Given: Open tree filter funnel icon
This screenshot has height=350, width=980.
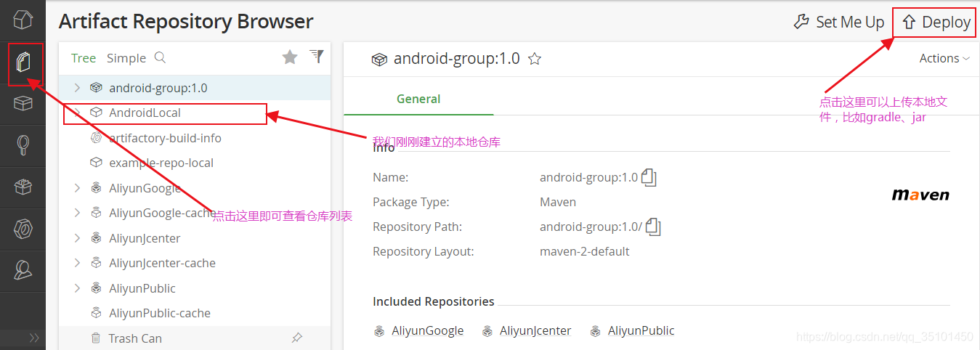Looking at the screenshot, I should (317, 56).
